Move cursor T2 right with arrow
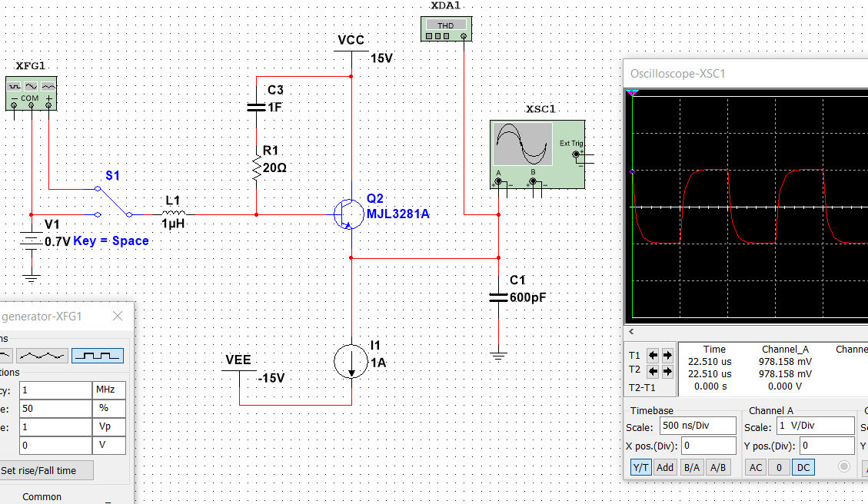Image resolution: width=868 pixels, height=504 pixels. [667, 371]
